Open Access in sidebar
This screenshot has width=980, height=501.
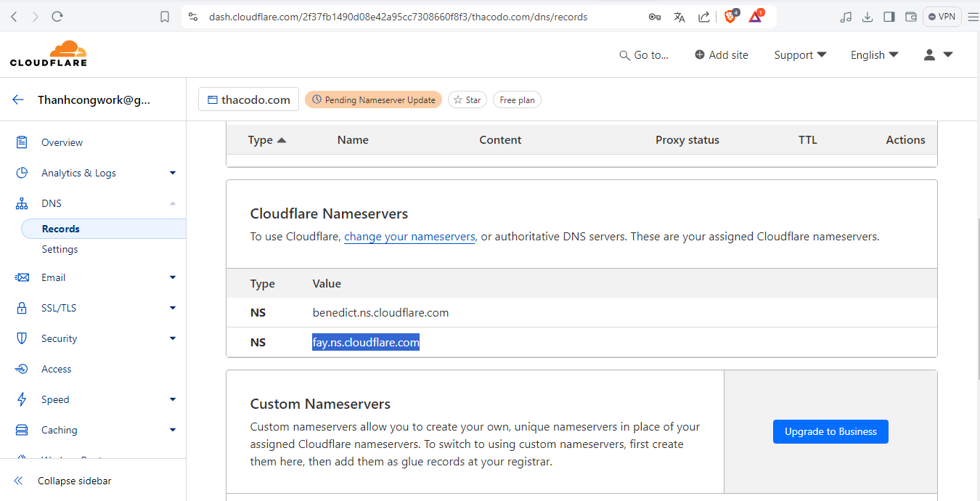tap(56, 369)
